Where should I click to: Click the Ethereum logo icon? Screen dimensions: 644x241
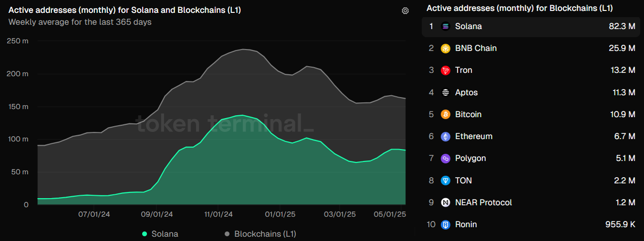pos(446,137)
